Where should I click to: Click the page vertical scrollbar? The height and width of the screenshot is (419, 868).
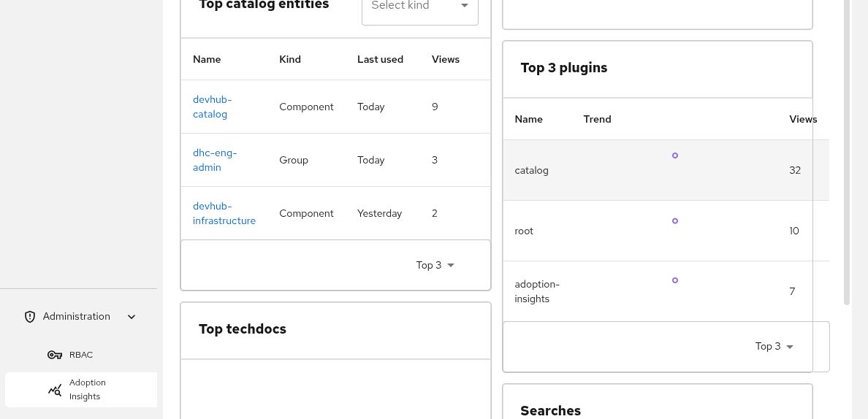tap(847, 146)
